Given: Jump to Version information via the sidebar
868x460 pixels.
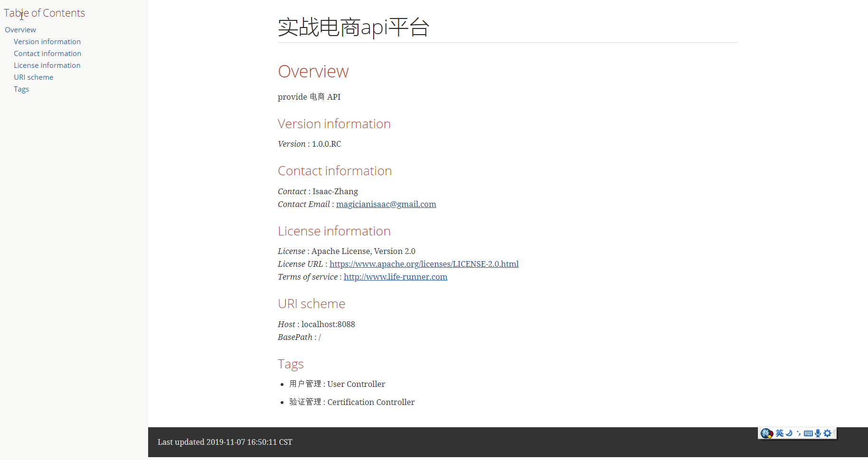Looking at the screenshot, I should pos(47,41).
